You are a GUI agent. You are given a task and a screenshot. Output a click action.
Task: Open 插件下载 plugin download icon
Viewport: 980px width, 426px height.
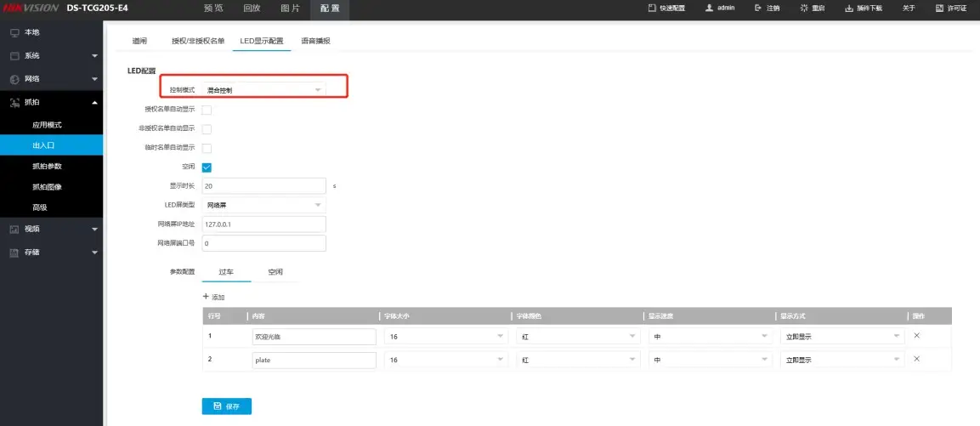point(848,8)
